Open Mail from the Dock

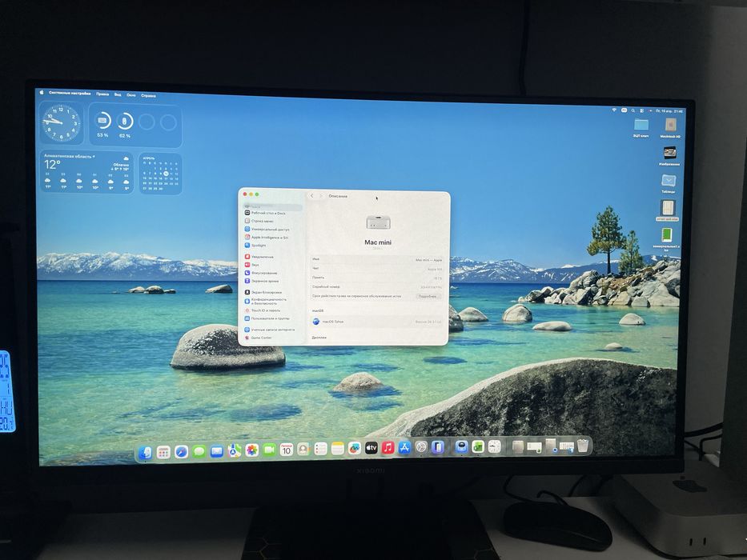(x=217, y=451)
